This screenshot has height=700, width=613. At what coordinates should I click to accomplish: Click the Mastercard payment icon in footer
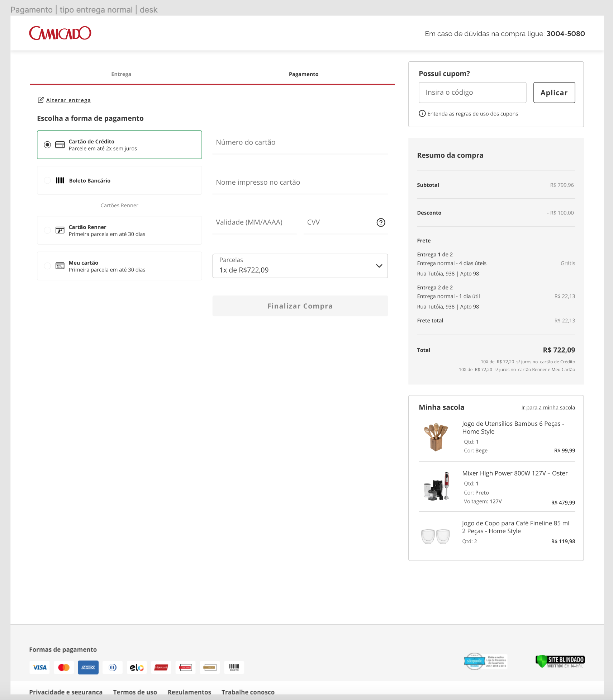point(64,667)
